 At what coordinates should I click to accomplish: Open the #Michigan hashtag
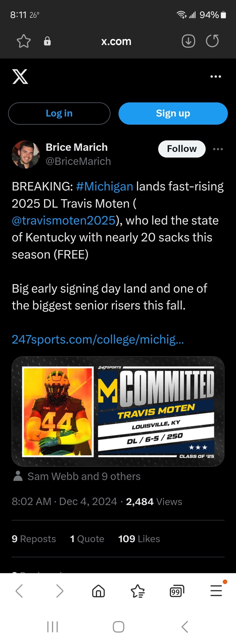105,187
